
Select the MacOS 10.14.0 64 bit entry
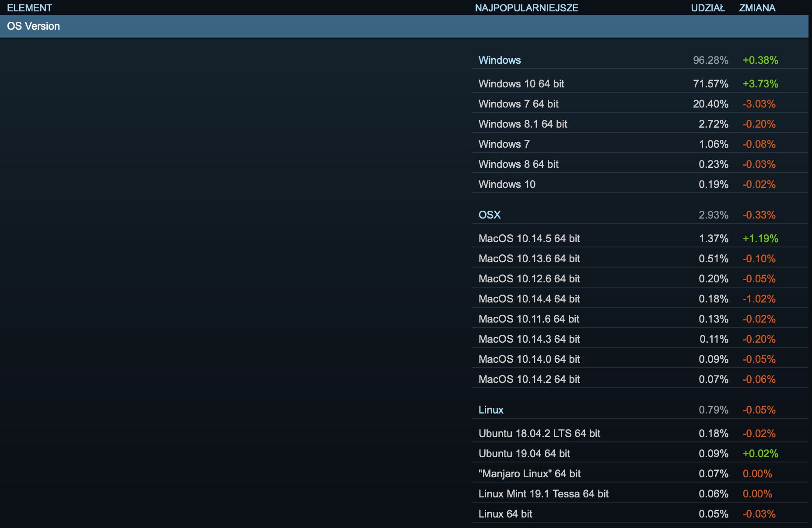pyautogui.click(x=529, y=359)
